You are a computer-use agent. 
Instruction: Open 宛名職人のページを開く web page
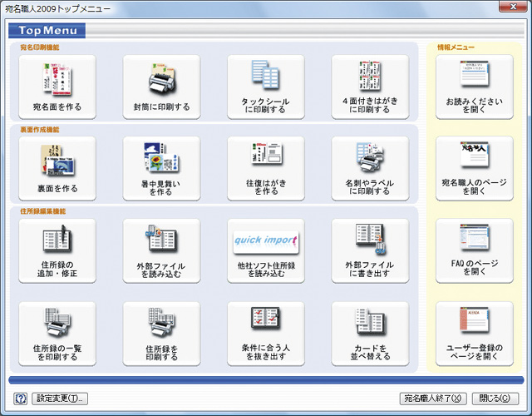point(475,168)
